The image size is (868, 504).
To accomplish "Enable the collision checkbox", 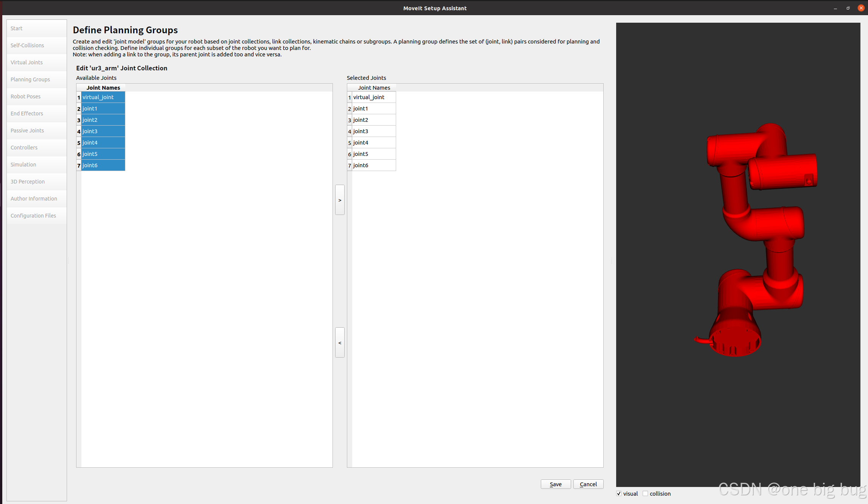I will 645,493.
